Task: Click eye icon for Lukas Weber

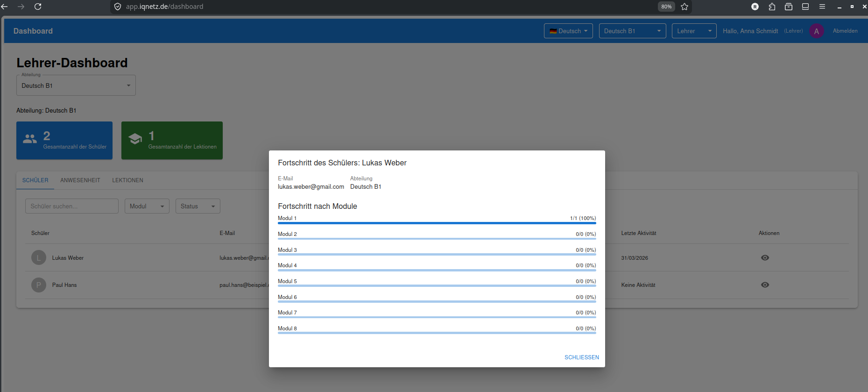Action: pos(765,258)
